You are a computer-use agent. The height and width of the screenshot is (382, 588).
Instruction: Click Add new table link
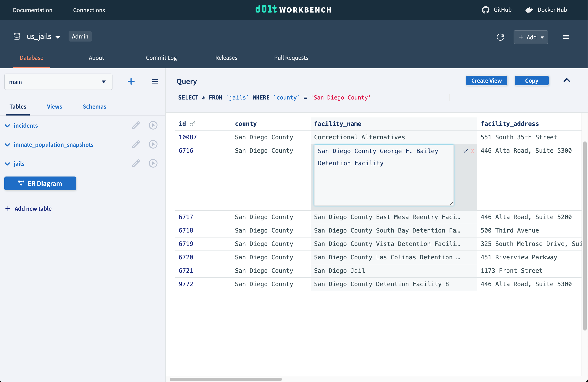coord(28,209)
